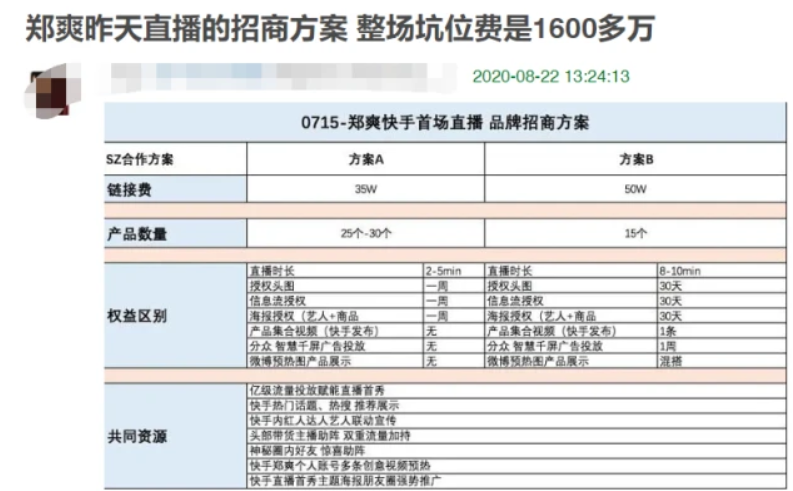The image size is (793, 491).
Task: Click the 8-10min duration value
Action: (722, 271)
